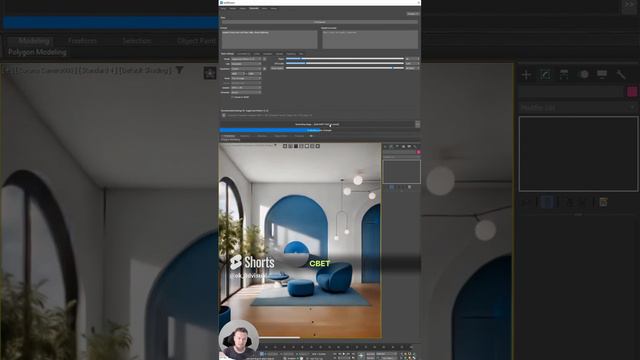Click the viewport filter funnel icon
Image resolution: width=640 pixels, height=360 pixels.
(x=180, y=71)
